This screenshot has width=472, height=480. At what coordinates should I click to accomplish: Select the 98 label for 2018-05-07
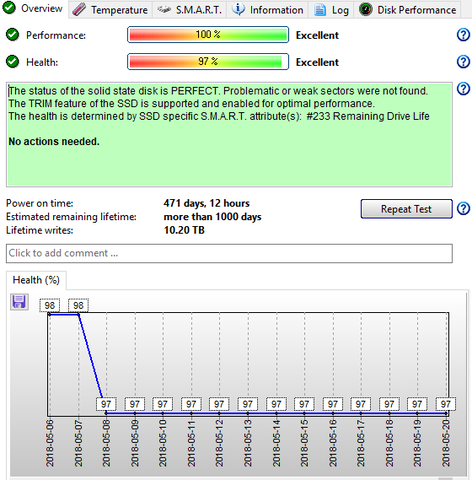pos(78,305)
